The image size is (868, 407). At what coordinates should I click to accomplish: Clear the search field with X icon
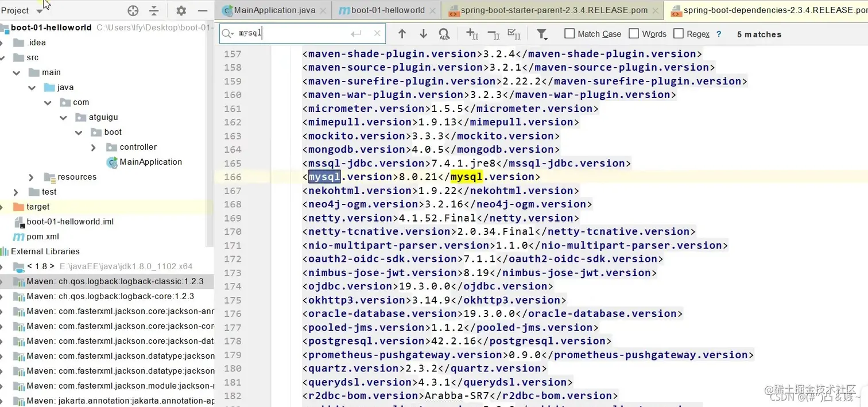click(x=377, y=34)
